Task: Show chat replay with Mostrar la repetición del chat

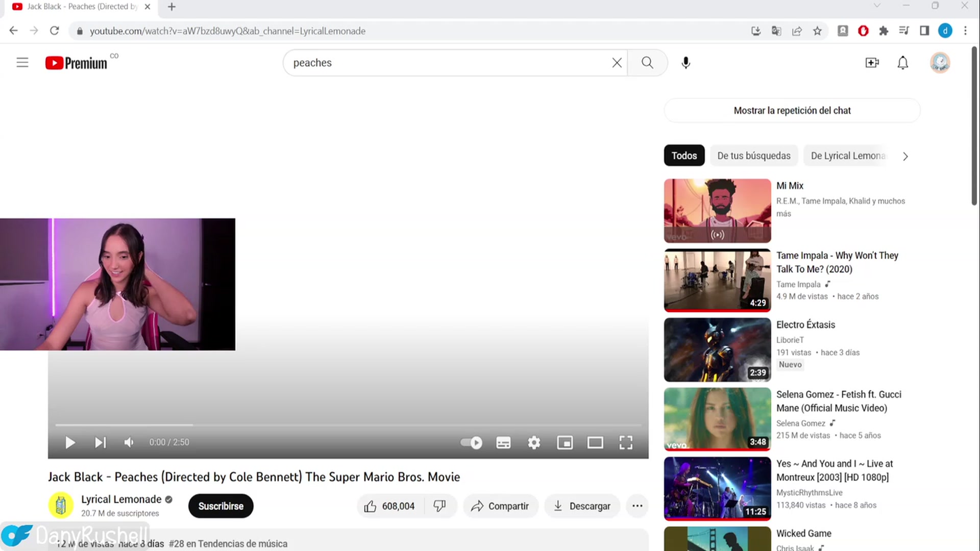Action: [792, 111]
